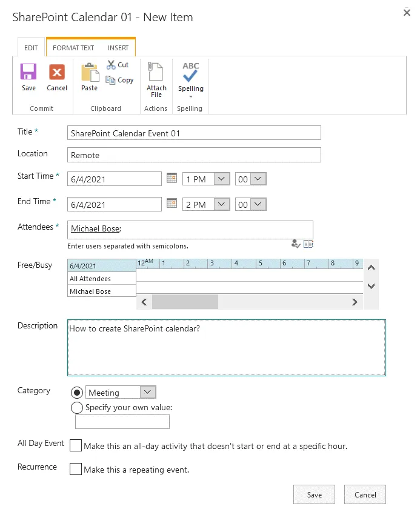Click the red Cancel icon in ribbon

pos(57,73)
